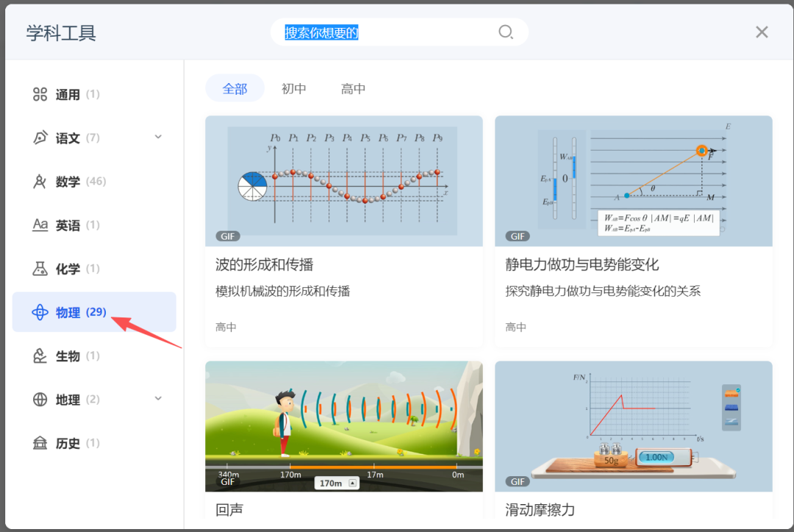Expand the 地理 category chevron
The image size is (794, 532).
click(x=157, y=399)
